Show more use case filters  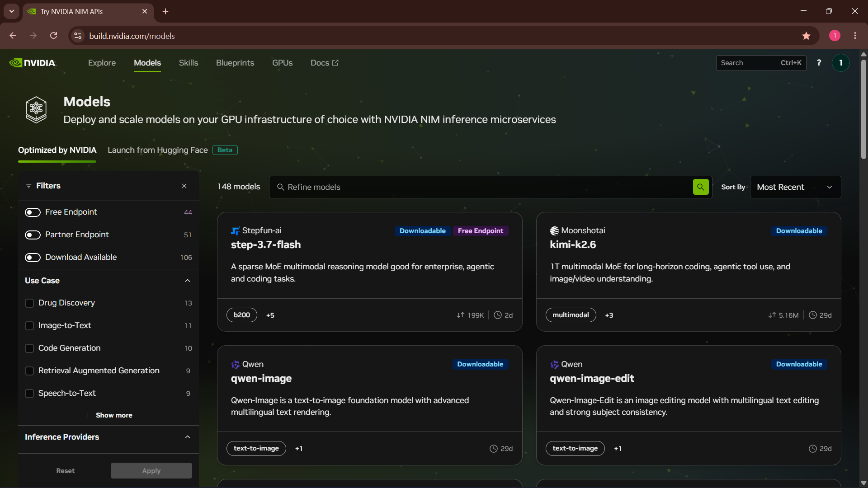pyautogui.click(x=108, y=415)
